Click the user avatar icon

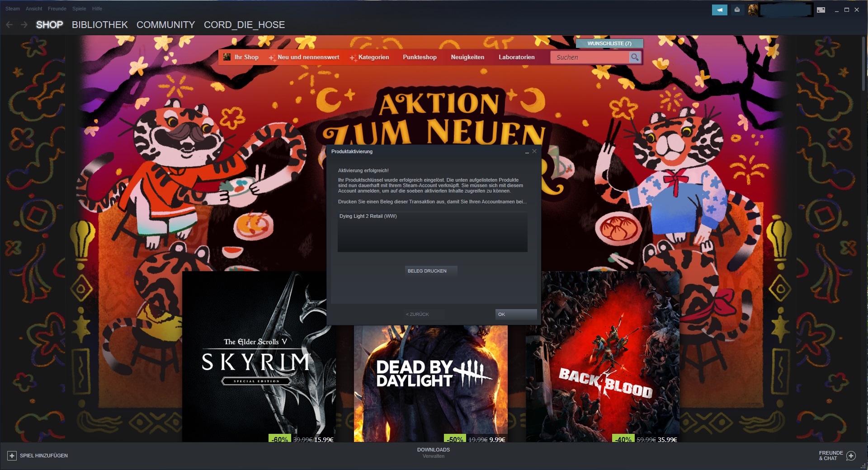pyautogui.click(x=753, y=9)
